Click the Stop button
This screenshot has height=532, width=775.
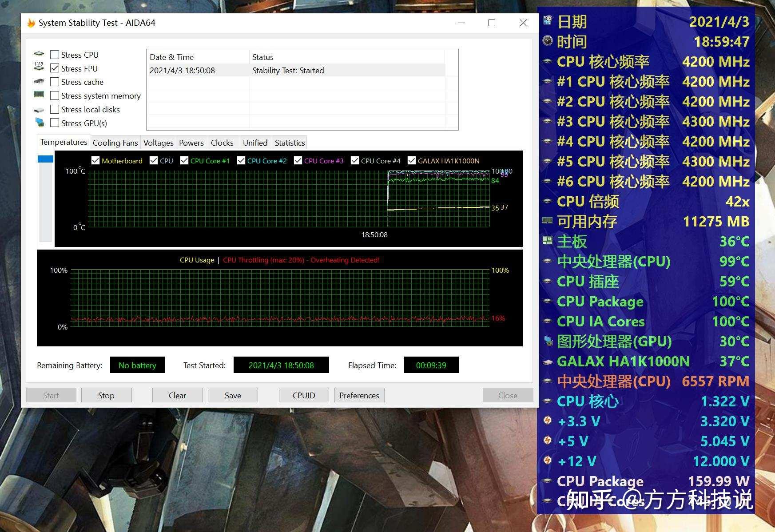[x=106, y=395]
